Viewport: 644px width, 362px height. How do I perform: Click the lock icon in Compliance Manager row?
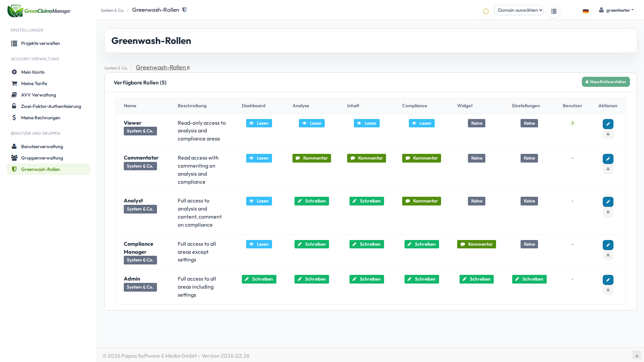point(608,255)
